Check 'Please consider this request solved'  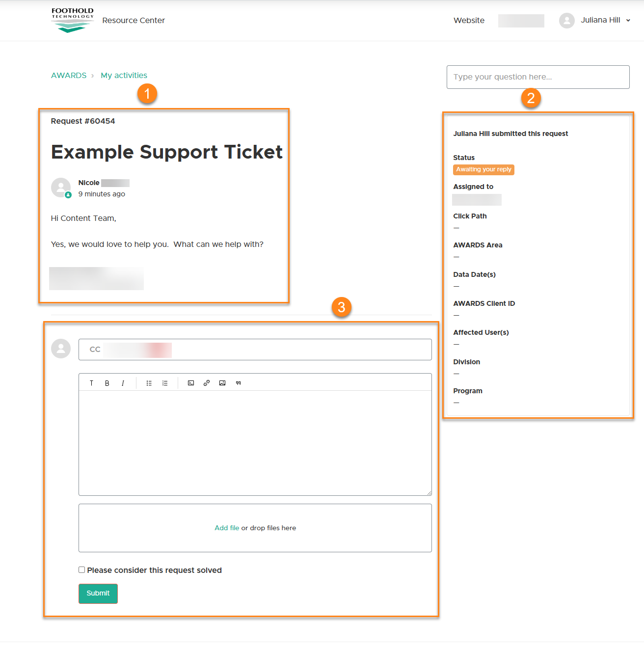click(x=82, y=570)
